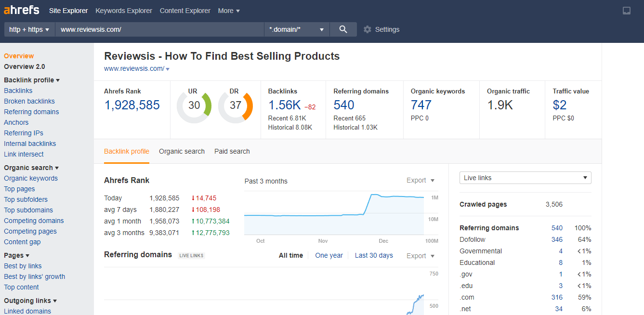Open Keywords Explorer from the top menu
The image size is (644, 315).
click(124, 11)
